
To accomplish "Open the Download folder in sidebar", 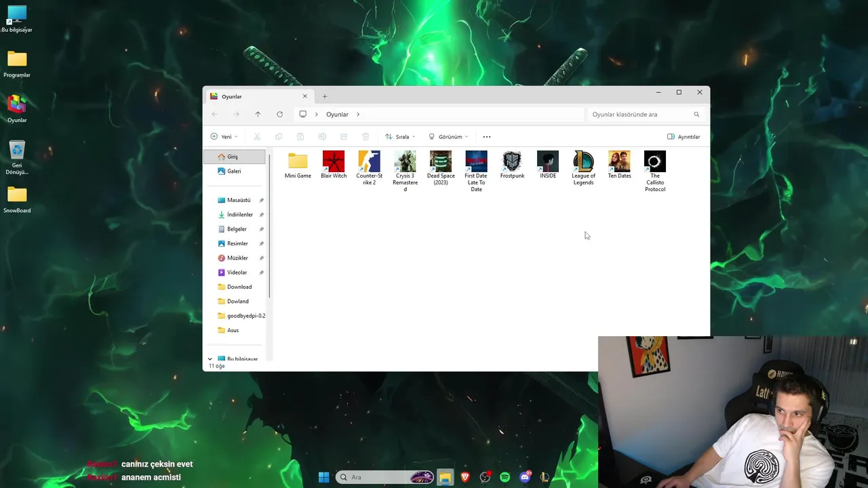I will (235, 287).
